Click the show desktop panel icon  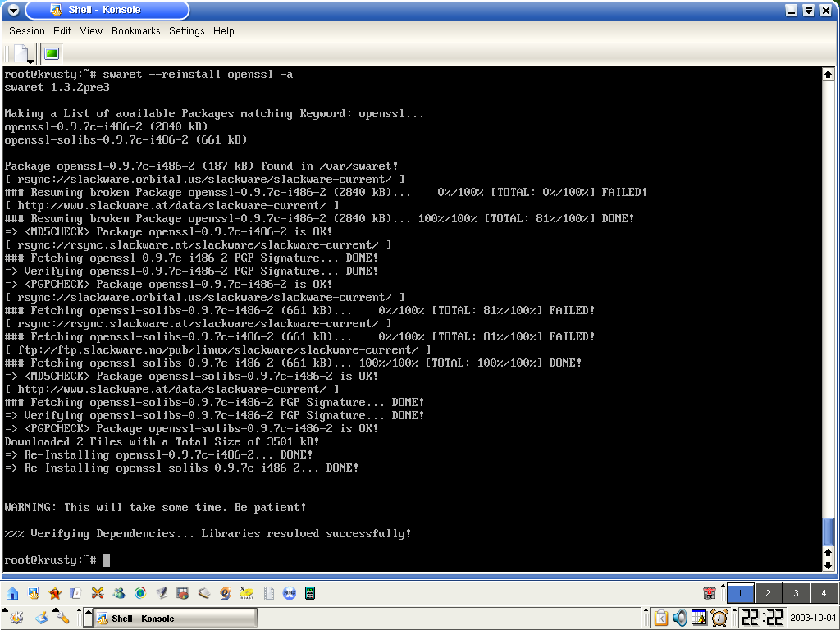point(42,619)
